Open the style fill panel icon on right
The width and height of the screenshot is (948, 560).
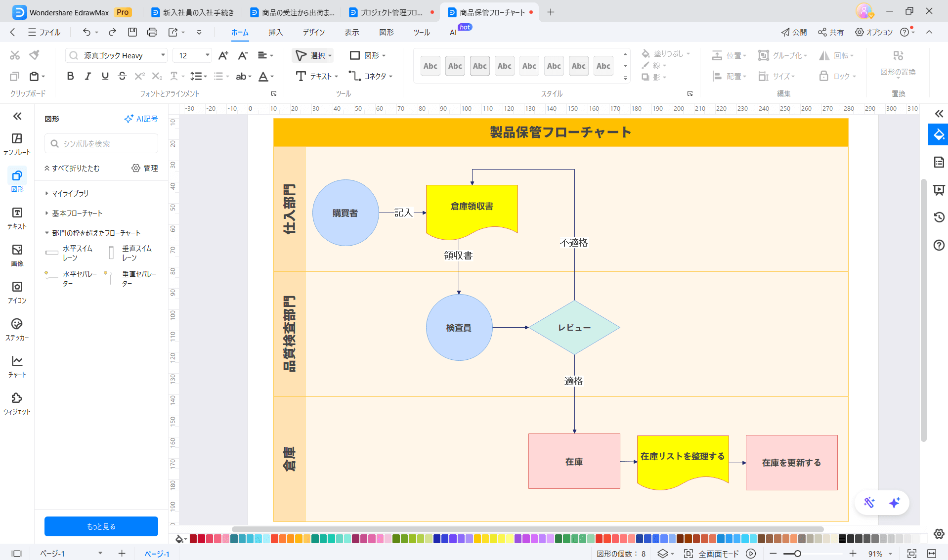939,135
